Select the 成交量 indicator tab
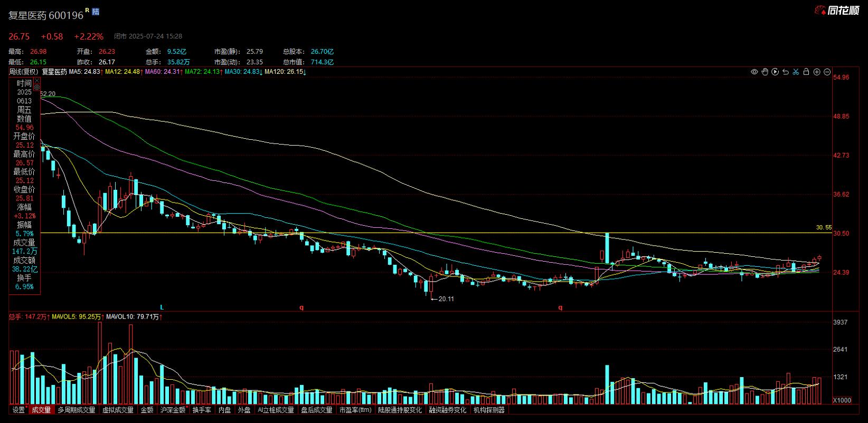This screenshot has width=868, height=423. pyautogui.click(x=41, y=410)
